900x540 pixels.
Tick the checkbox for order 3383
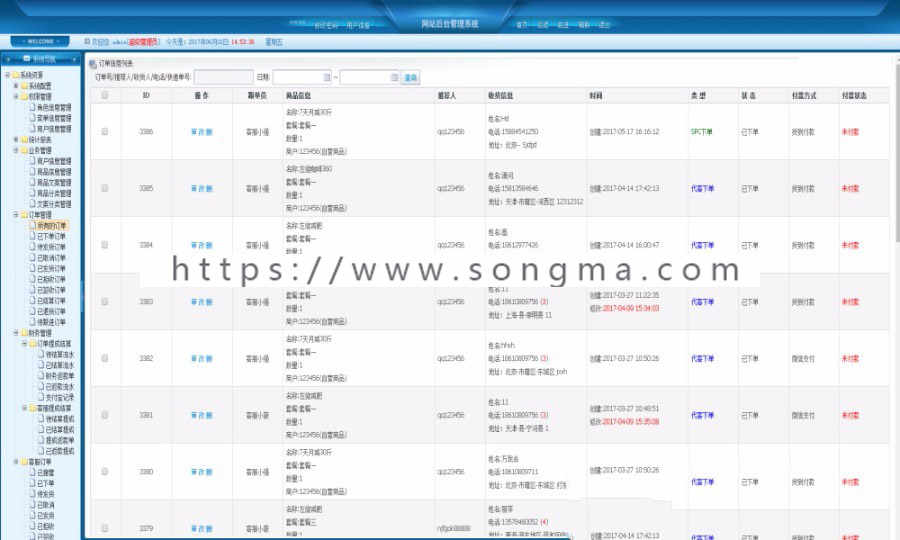[x=104, y=302]
